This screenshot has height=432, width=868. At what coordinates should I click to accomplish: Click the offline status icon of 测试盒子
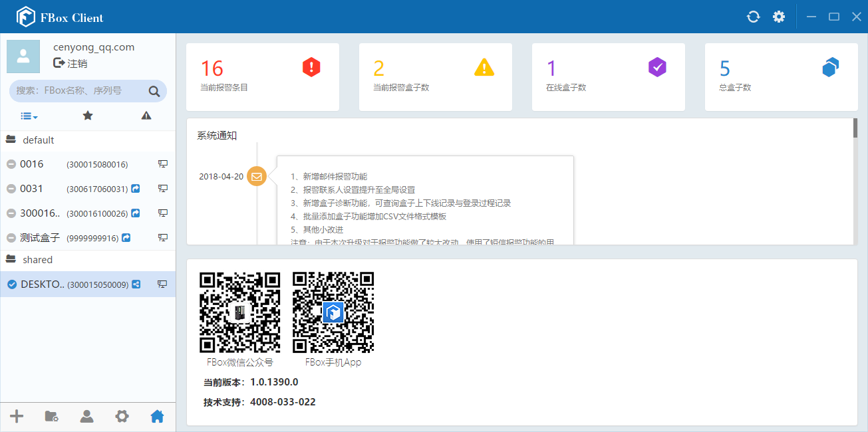coord(11,238)
